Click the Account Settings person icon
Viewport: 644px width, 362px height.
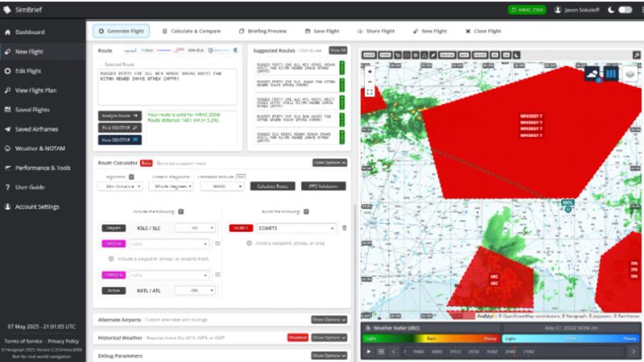pos(7,207)
